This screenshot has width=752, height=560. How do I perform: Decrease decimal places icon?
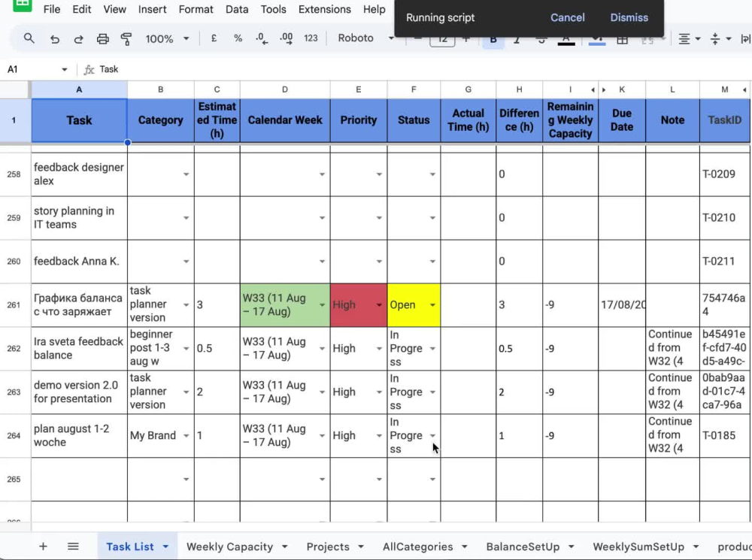(262, 39)
